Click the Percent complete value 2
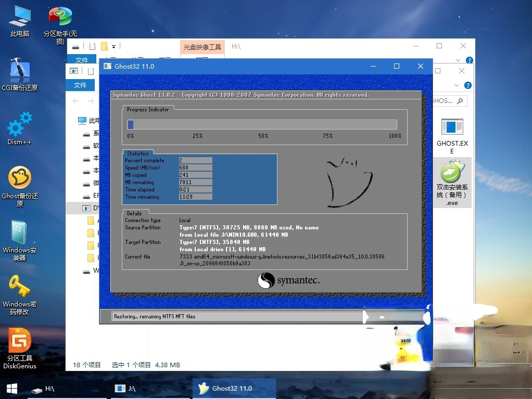The width and height of the screenshot is (532, 399). pos(195,160)
